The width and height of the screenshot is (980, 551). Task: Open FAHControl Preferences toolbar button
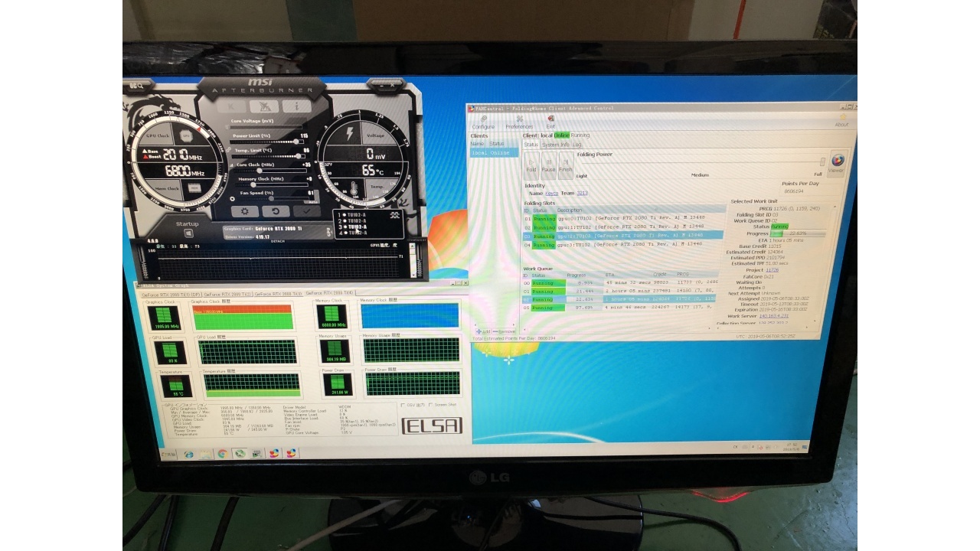(519, 122)
